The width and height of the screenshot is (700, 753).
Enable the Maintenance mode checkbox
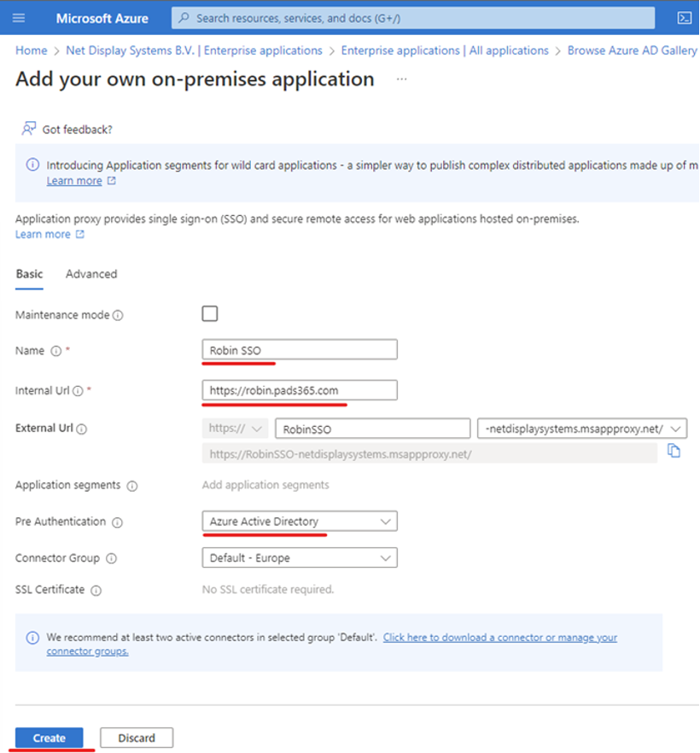(x=210, y=313)
